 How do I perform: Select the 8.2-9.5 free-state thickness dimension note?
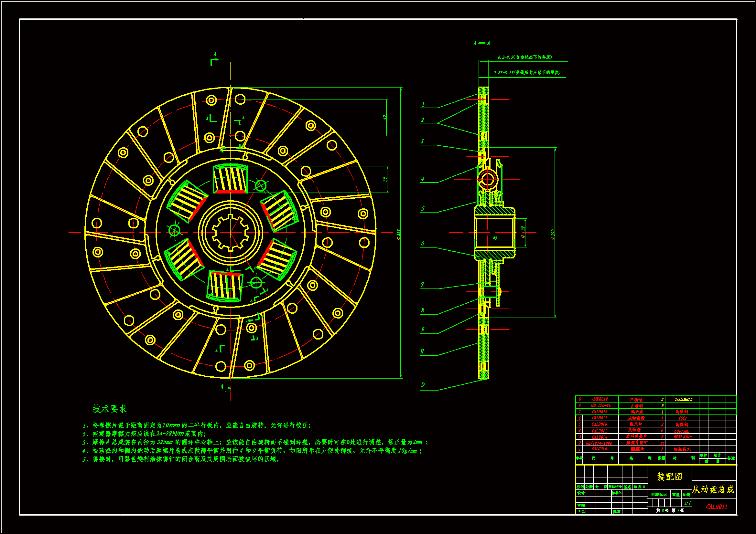(x=524, y=57)
